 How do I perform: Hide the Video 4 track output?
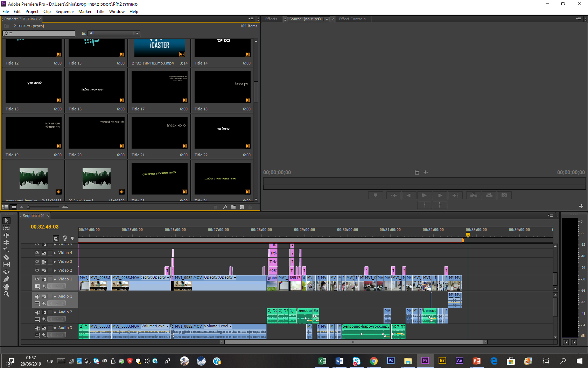pyautogui.click(x=37, y=253)
